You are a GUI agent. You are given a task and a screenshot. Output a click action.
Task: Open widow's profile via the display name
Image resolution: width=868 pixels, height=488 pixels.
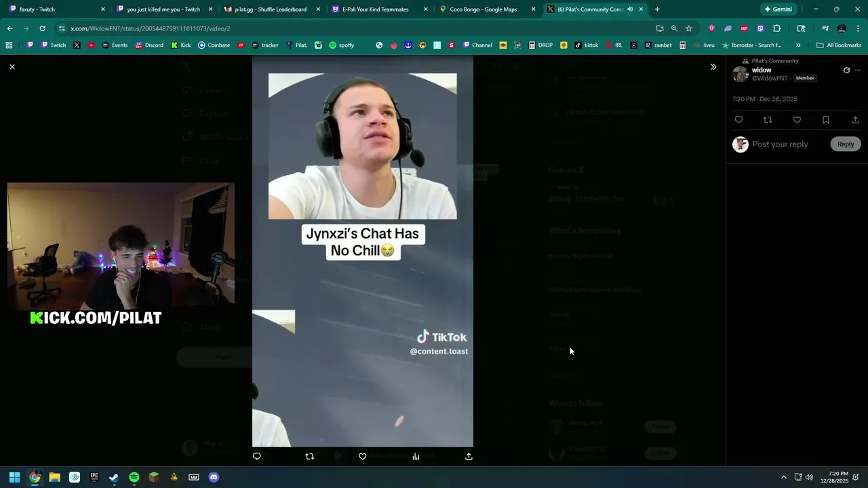762,70
